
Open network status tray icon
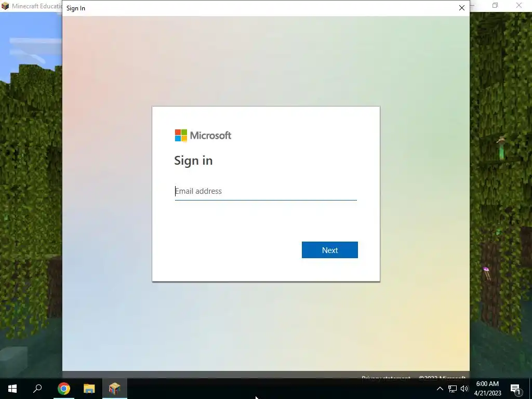coord(453,389)
